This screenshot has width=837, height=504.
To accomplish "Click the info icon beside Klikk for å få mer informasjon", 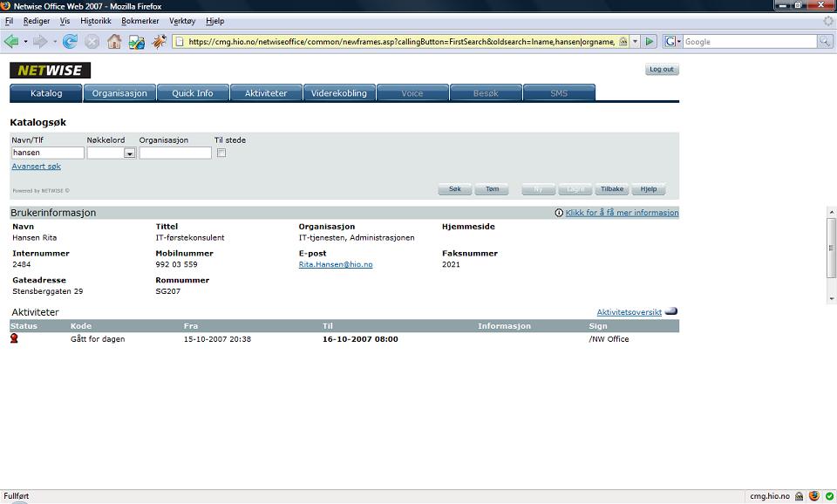I will 559,213.
